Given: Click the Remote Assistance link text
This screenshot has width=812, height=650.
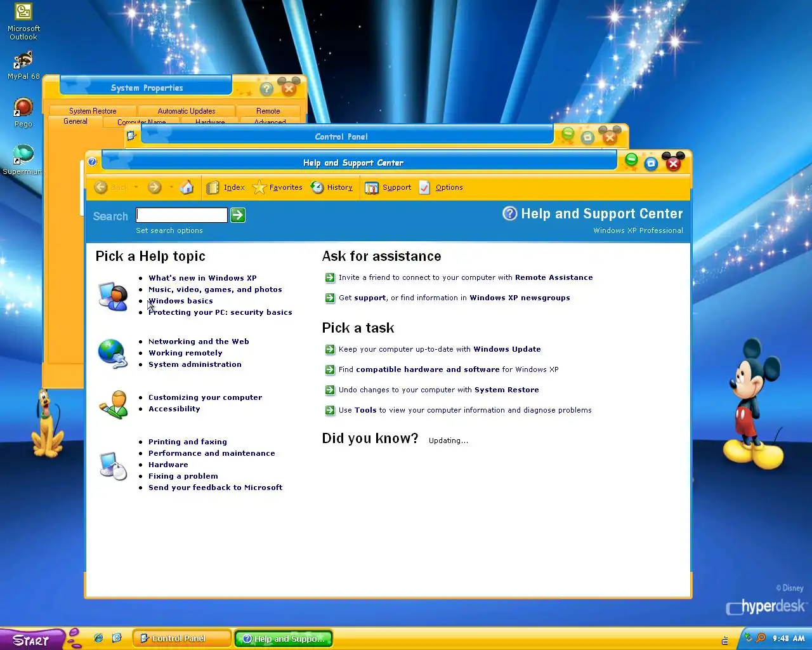Looking at the screenshot, I should (554, 277).
